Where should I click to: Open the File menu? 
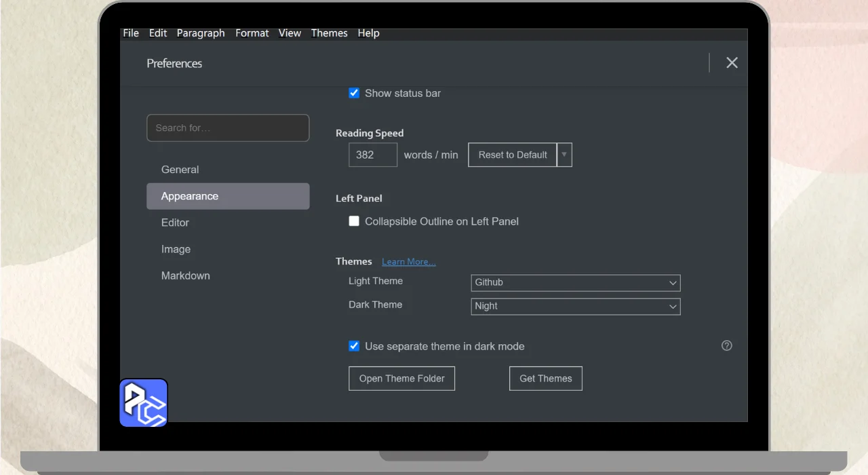(131, 33)
